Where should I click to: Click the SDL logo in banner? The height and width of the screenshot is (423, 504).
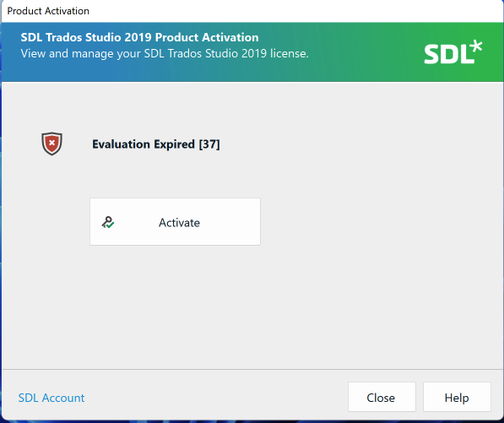tap(453, 52)
